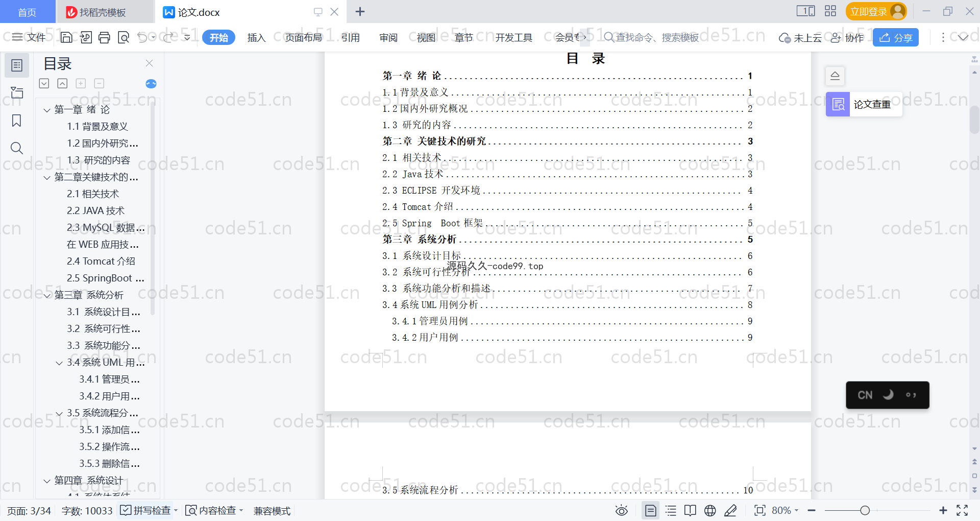The image size is (980, 521).
Task: Toggle Spell Check in the status bar
Action: (x=145, y=510)
